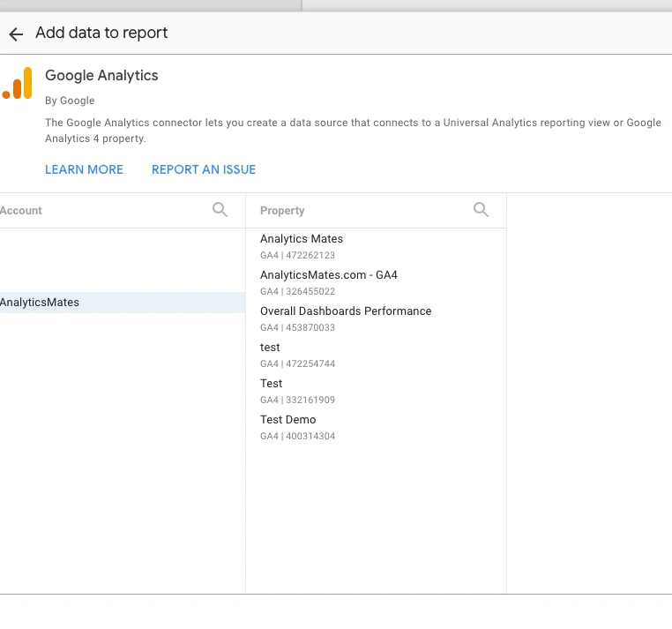Go back using the arrow icon
This screenshot has width=672, height=629.
tap(16, 34)
